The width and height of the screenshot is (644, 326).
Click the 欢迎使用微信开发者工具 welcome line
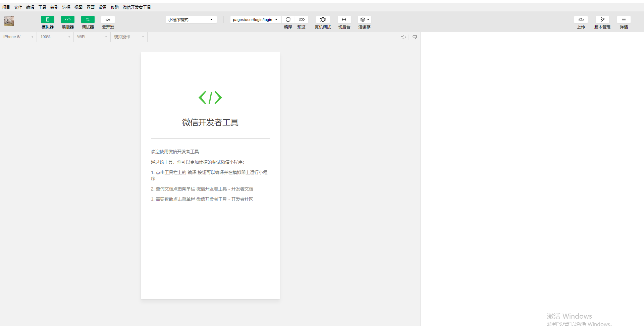tap(175, 152)
